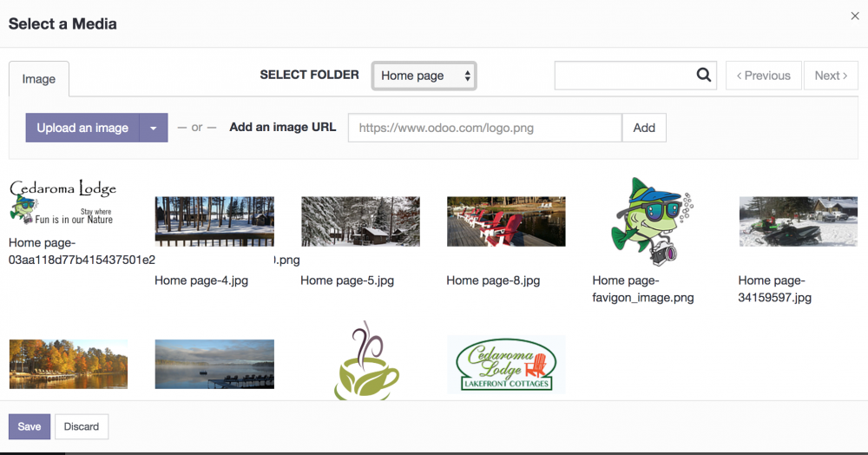Click the Add button for the URL

644,128
